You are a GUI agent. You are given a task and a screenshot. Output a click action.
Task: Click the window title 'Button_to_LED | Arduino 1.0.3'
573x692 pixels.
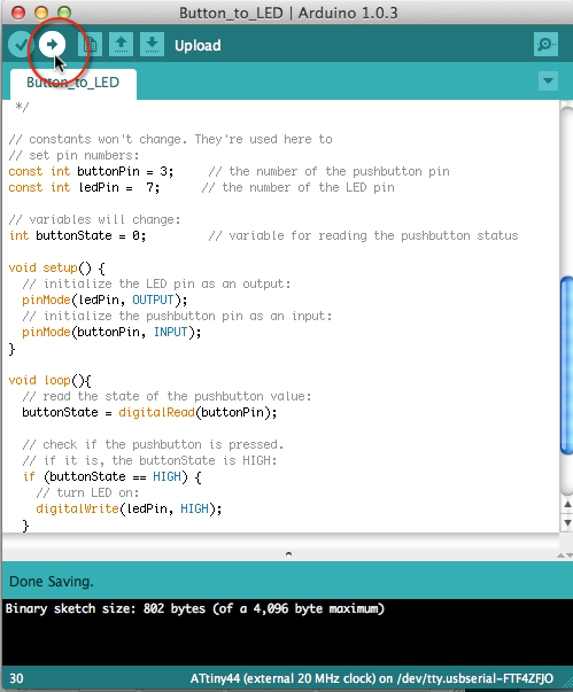(x=288, y=13)
